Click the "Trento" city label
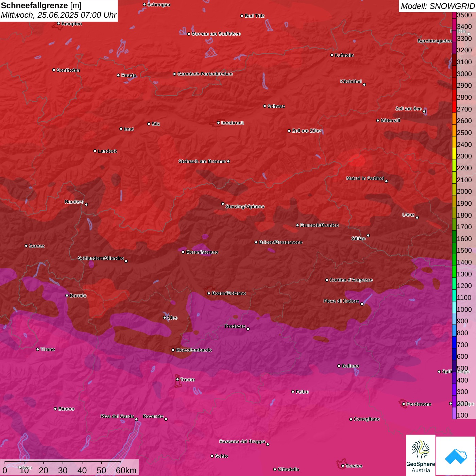The image size is (476, 476). click(x=188, y=379)
